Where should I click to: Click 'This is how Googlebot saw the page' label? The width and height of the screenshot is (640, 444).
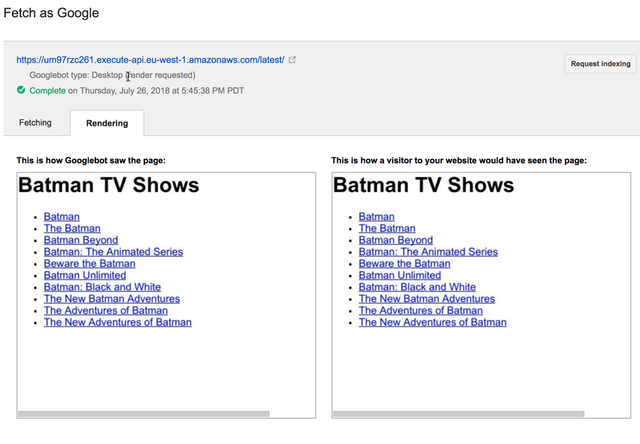point(91,160)
